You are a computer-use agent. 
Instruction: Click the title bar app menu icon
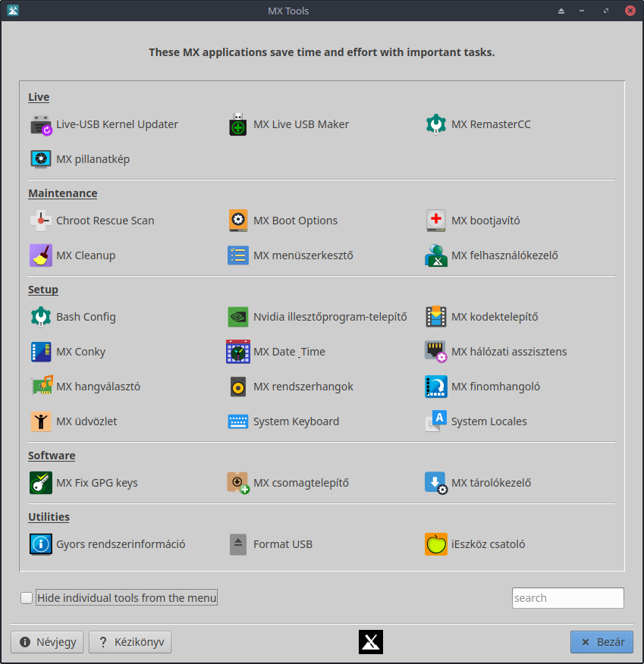tap(13, 11)
